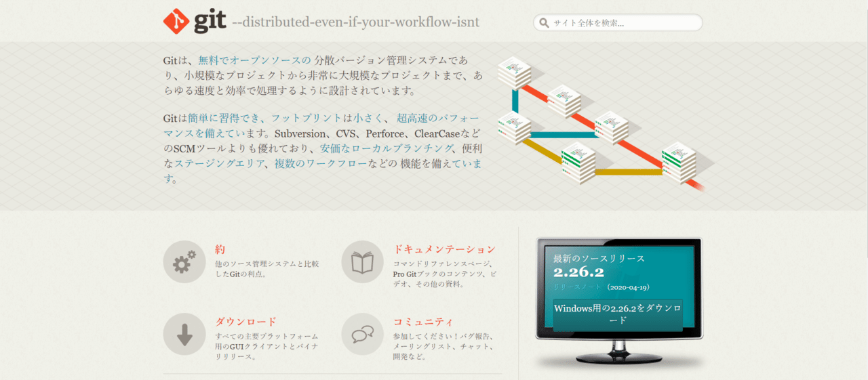Open the book icon for ドキュメンテーション
Viewport: 868px width, 380px height.
click(362, 261)
